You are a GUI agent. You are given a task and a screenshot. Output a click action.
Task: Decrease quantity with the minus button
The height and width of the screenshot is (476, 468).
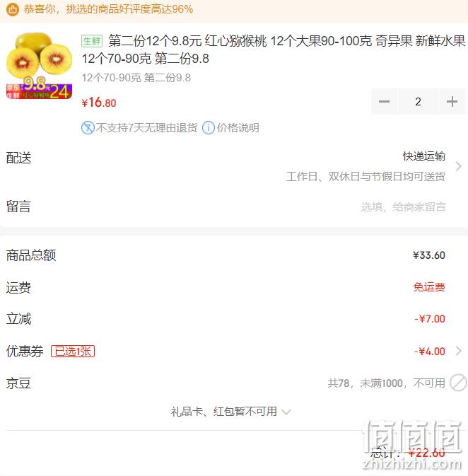(384, 101)
